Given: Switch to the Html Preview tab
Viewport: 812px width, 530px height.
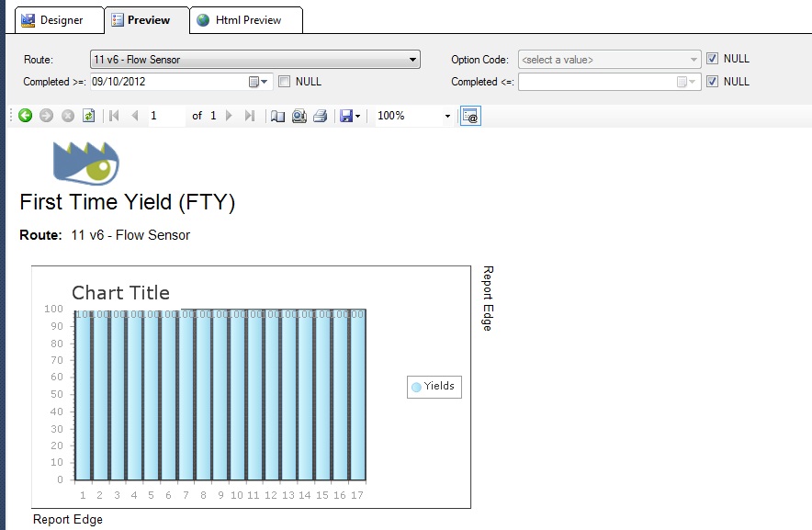Looking at the screenshot, I should coord(246,20).
